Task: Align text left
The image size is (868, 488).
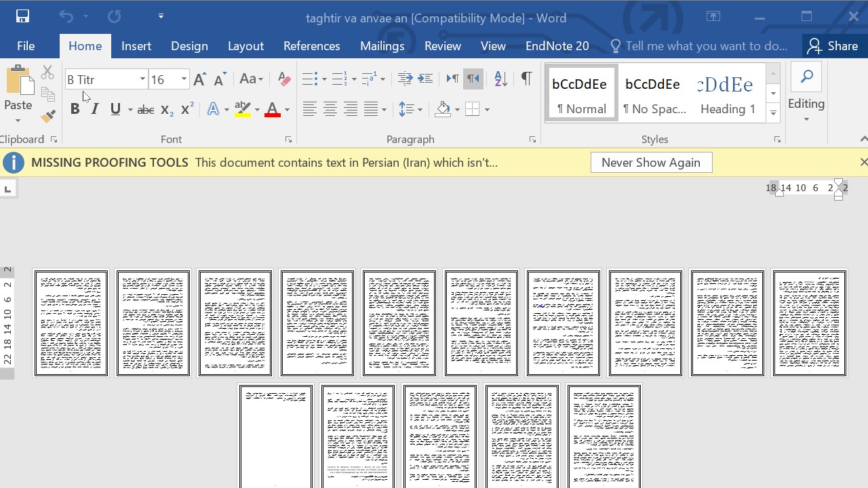Action: [x=310, y=110]
